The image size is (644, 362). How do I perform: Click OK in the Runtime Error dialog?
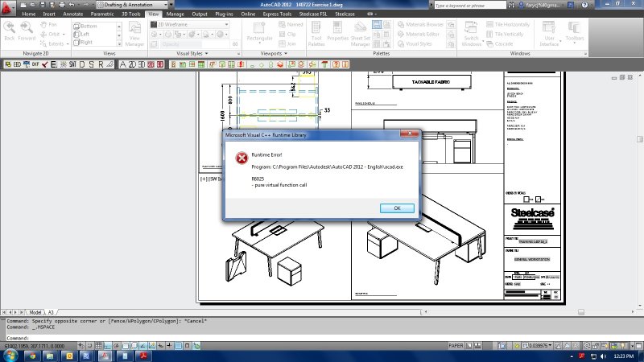pos(397,208)
